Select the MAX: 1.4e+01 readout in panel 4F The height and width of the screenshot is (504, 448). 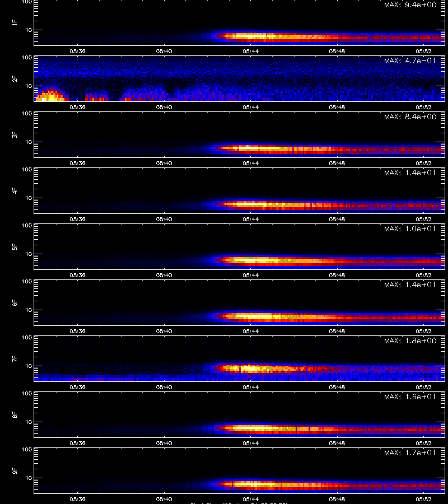[410, 172]
